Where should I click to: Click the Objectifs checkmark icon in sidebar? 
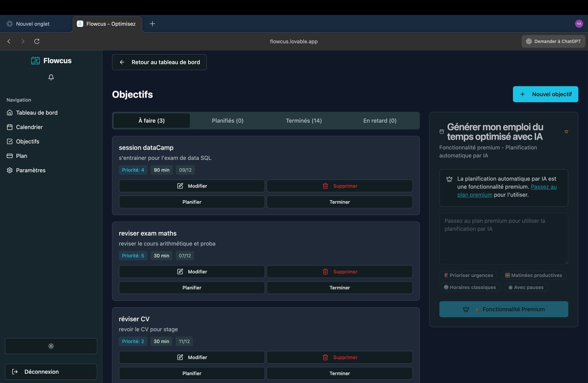tap(10, 141)
